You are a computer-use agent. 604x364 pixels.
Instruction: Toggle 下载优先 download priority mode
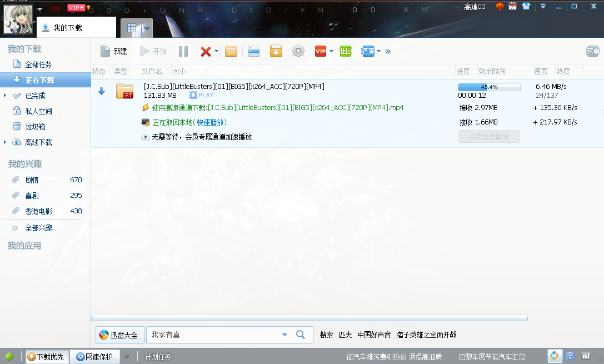click(47, 357)
